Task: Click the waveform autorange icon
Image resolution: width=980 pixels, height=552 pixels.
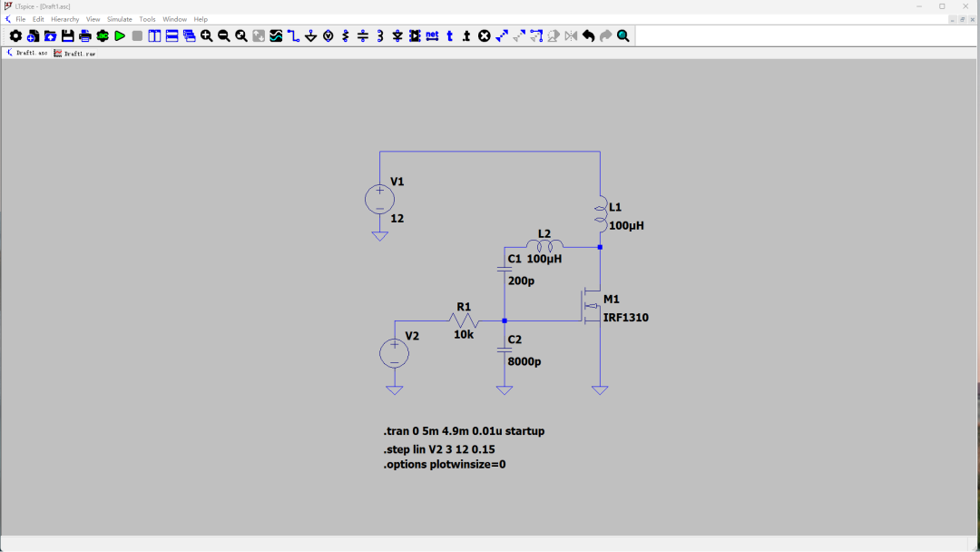Action: click(276, 36)
